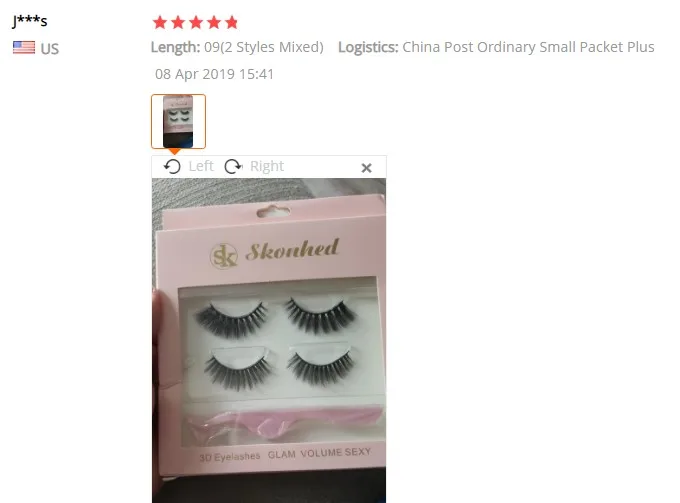Click the "US" country label

49,49
